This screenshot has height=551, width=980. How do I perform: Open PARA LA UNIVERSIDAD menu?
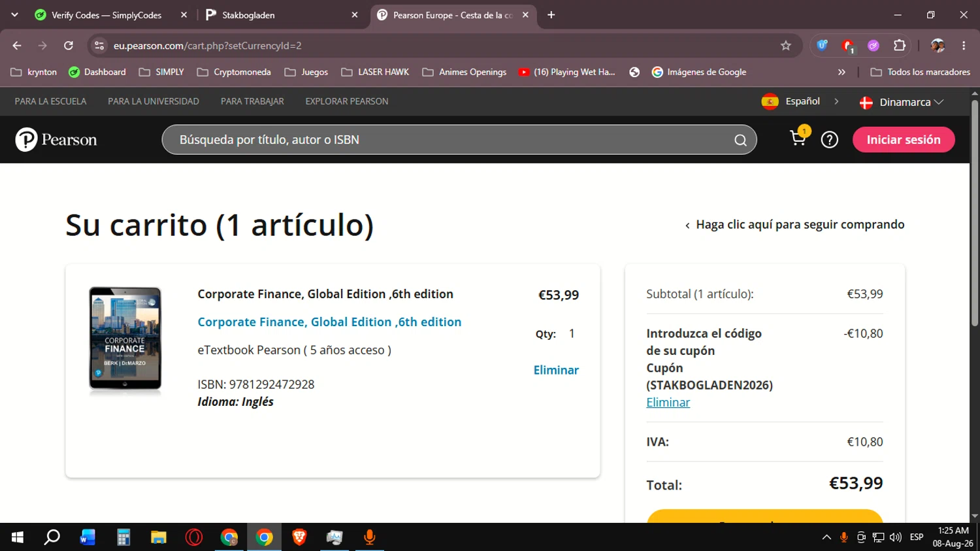point(154,101)
